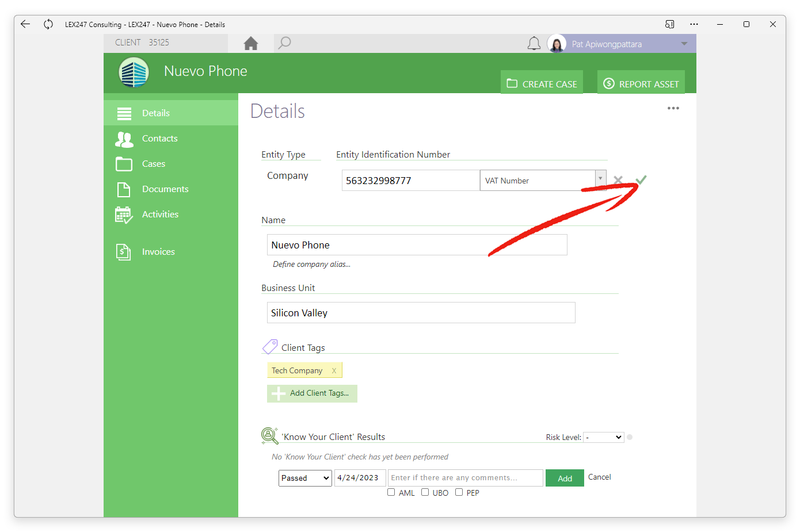Open the Activities section
Image resolution: width=800 pixels, height=532 pixels.
[x=171, y=214]
